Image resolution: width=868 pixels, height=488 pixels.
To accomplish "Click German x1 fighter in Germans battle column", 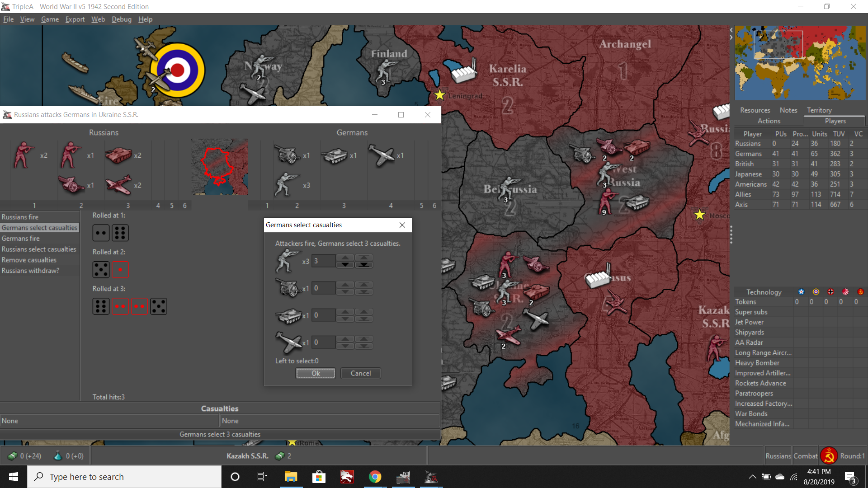I will coord(381,155).
